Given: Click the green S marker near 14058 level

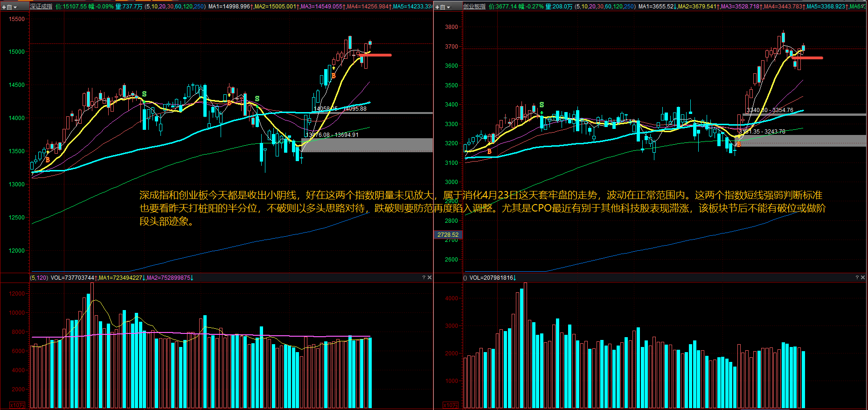Looking at the screenshot, I should (257, 99).
